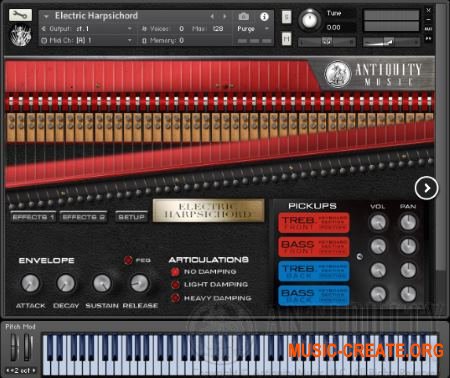Open the Purge dropdown menu
Screen dimensions: 450x378
[x=253, y=29]
